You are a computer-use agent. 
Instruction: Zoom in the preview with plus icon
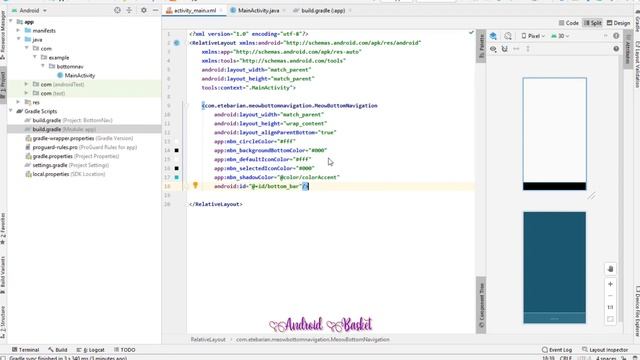point(610,284)
